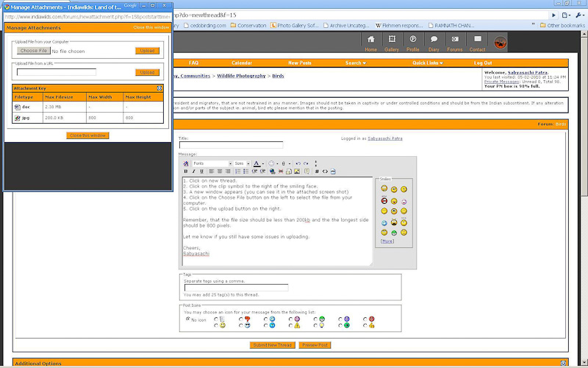Open the Fonts dropdown in editor
Screen dimensions: 588x368
coord(207,163)
